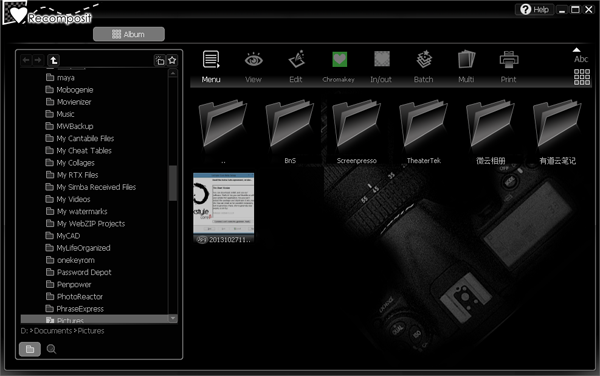Open the Screenpresso folder
This screenshot has width=600, height=376.
point(357,132)
